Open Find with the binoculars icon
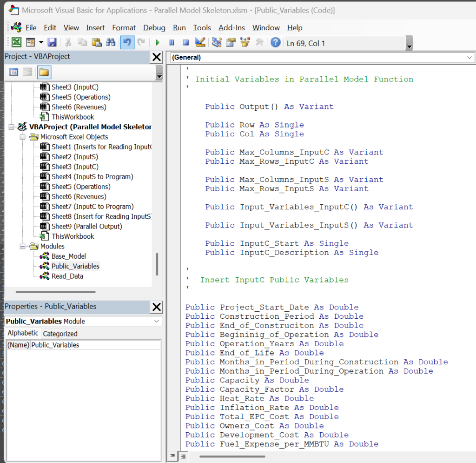Image resolution: width=476 pixels, height=463 pixels. pos(111,42)
